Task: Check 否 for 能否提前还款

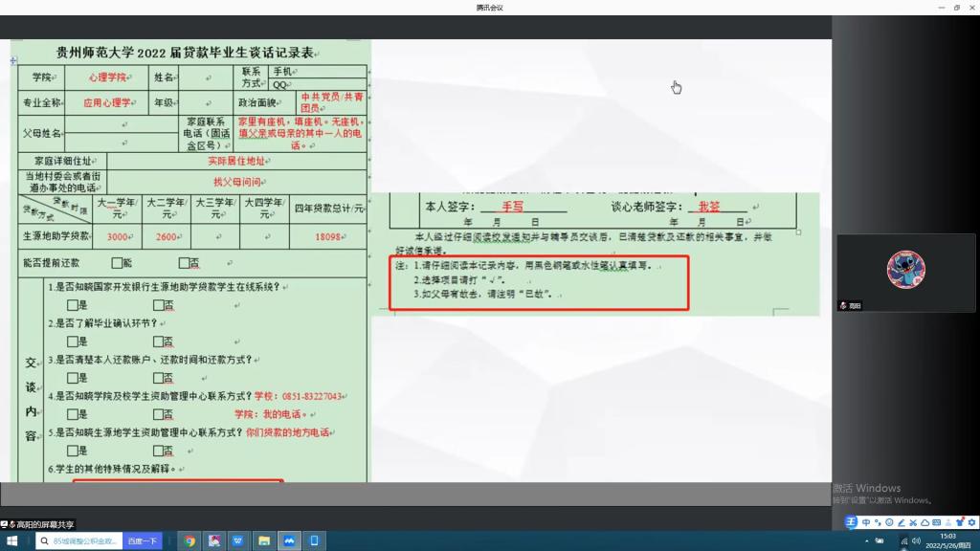Action: 184,263
